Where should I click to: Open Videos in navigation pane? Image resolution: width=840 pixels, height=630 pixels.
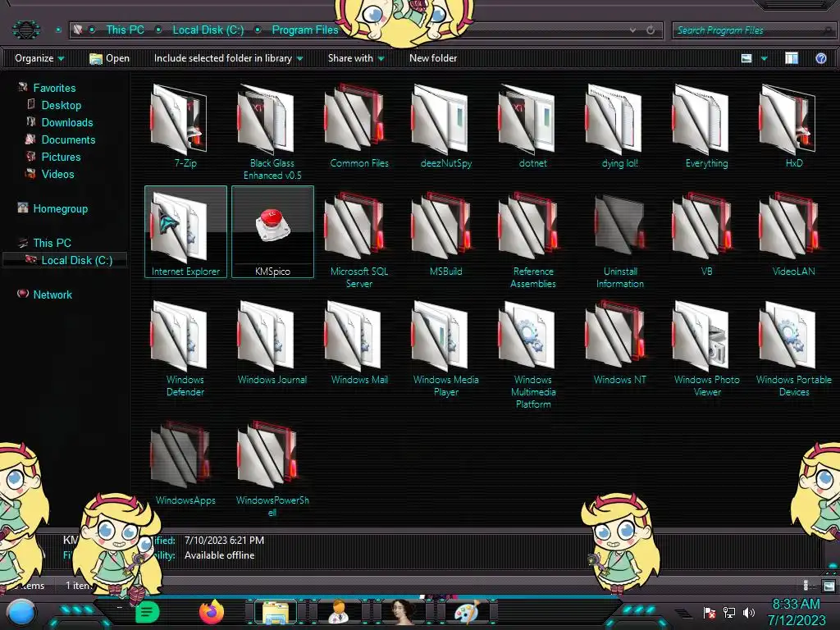pos(57,174)
